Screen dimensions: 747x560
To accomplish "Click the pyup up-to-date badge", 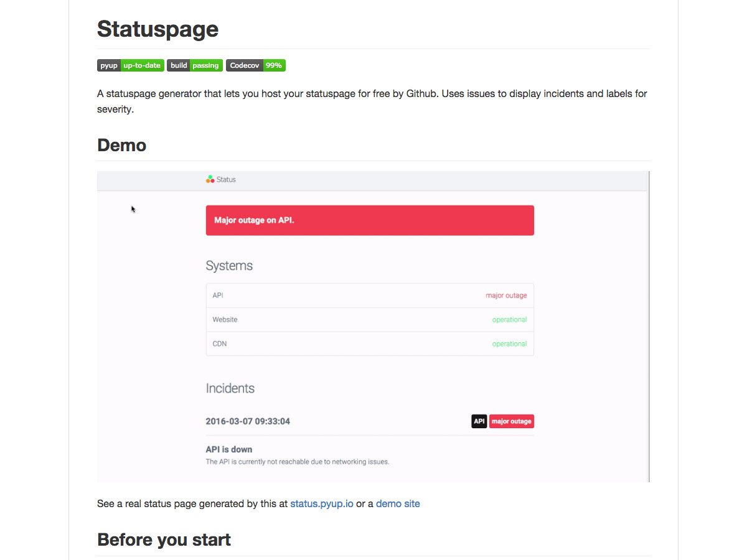I will coord(131,65).
